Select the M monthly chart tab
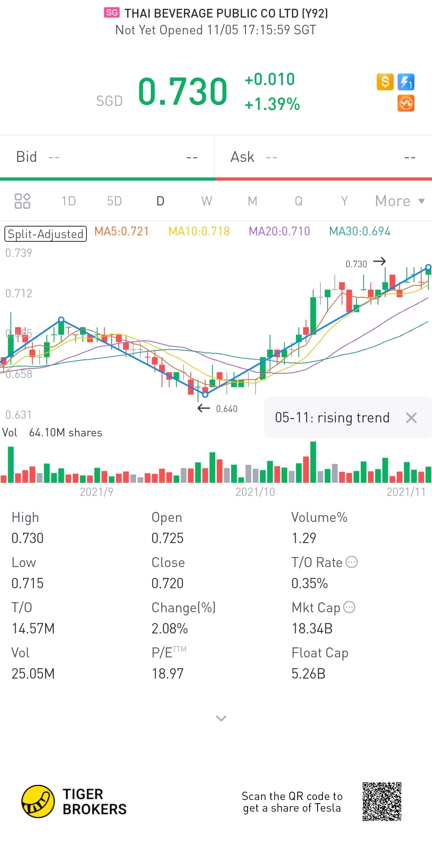This screenshot has width=432, height=868. click(x=252, y=201)
